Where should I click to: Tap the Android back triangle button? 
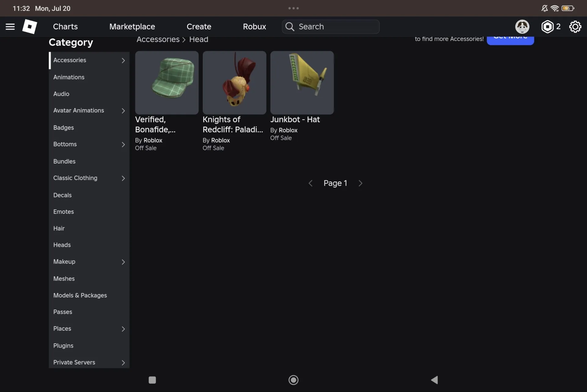click(434, 380)
